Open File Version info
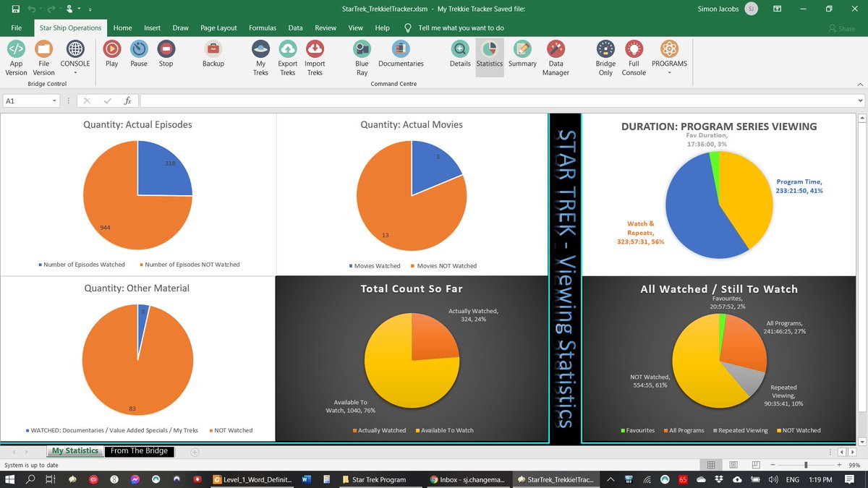The height and width of the screenshot is (488, 868). click(x=43, y=58)
